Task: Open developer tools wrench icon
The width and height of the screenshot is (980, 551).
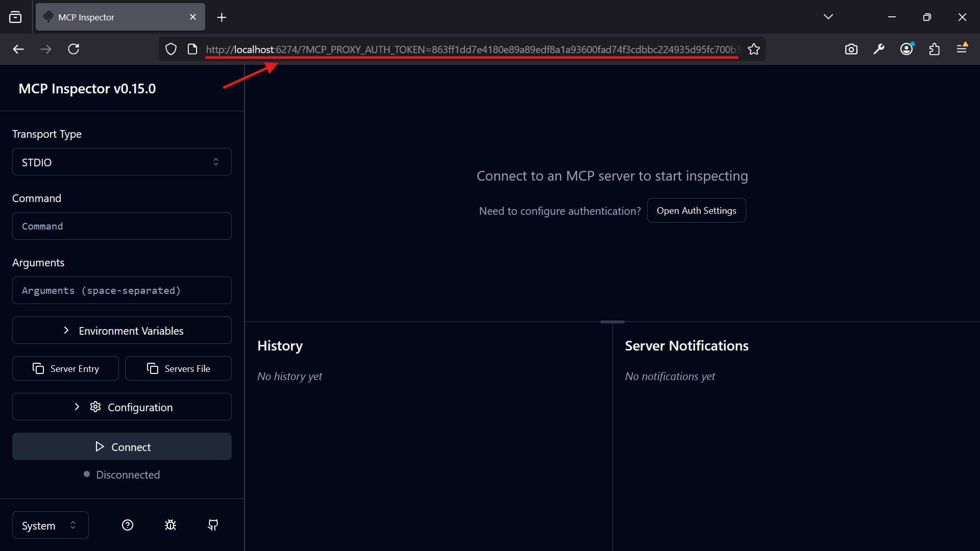Action: [879, 49]
